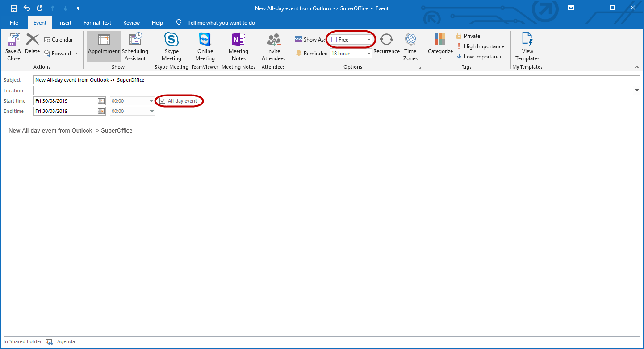Set High Importance

tap(480, 46)
